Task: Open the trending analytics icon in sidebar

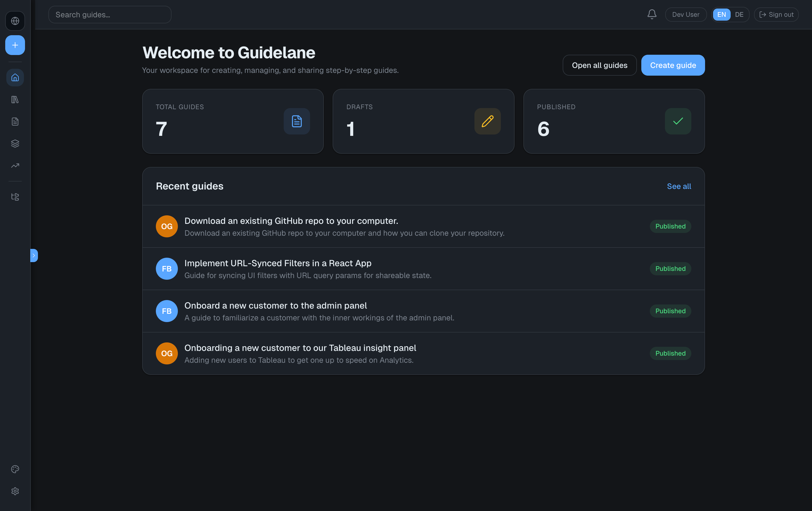Action: coord(15,166)
